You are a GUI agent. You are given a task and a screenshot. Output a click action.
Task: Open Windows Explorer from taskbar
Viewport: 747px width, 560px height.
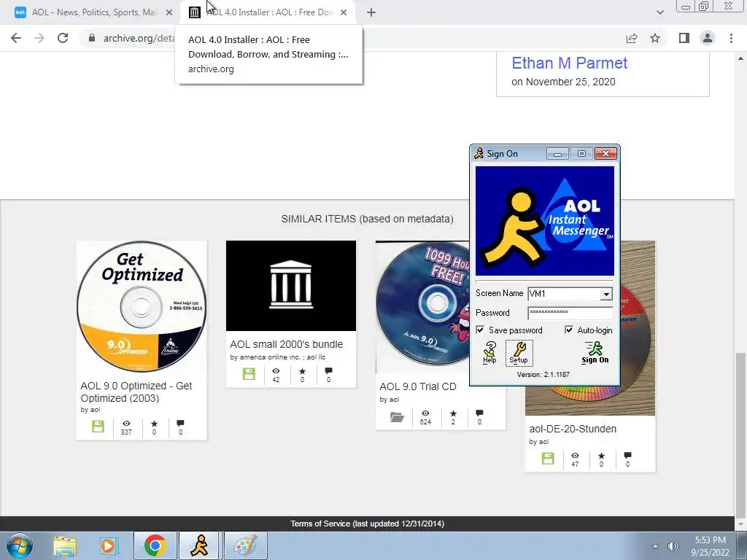coord(65,546)
